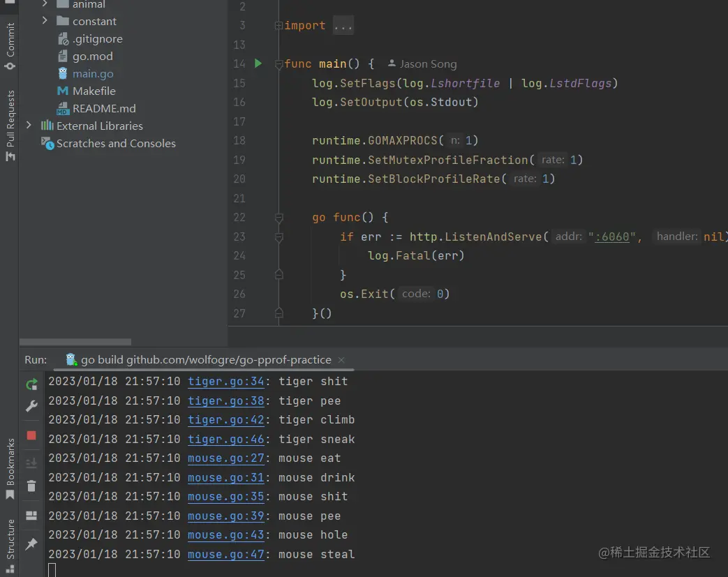Click SetBlockProfileRate in line 20
The width and height of the screenshot is (728, 577).
click(x=434, y=179)
